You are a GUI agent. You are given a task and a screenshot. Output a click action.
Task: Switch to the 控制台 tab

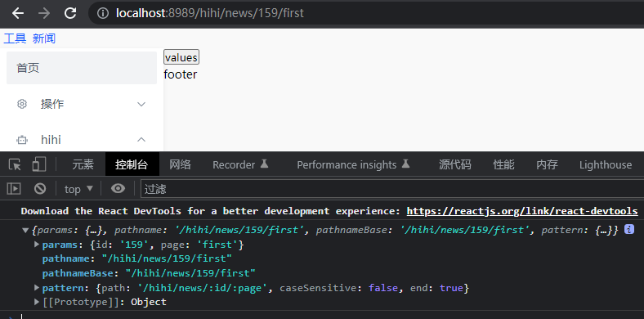pos(132,165)
